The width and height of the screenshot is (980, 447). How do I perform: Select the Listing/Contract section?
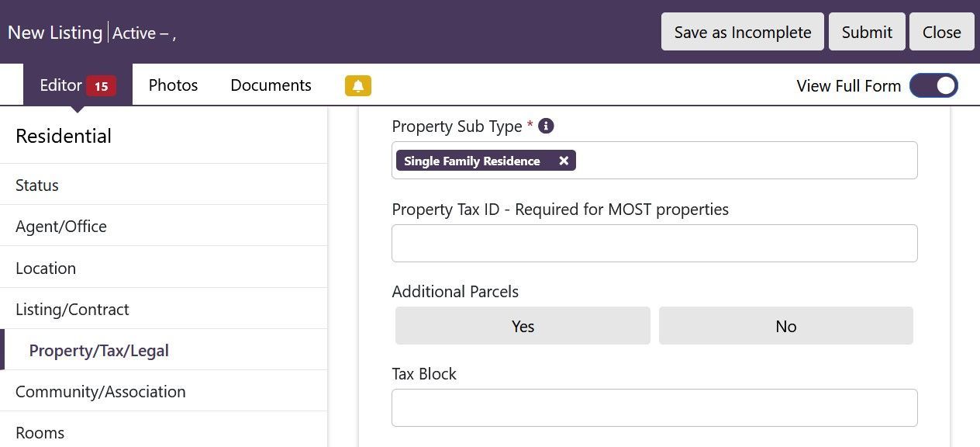[x=72, y=309]
